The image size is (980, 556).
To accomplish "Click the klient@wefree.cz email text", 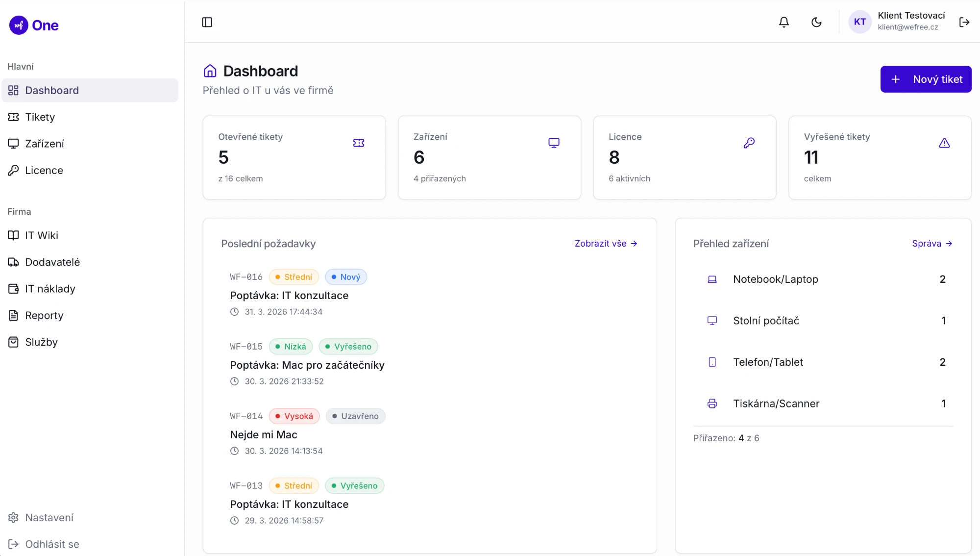I will point(907,27).
